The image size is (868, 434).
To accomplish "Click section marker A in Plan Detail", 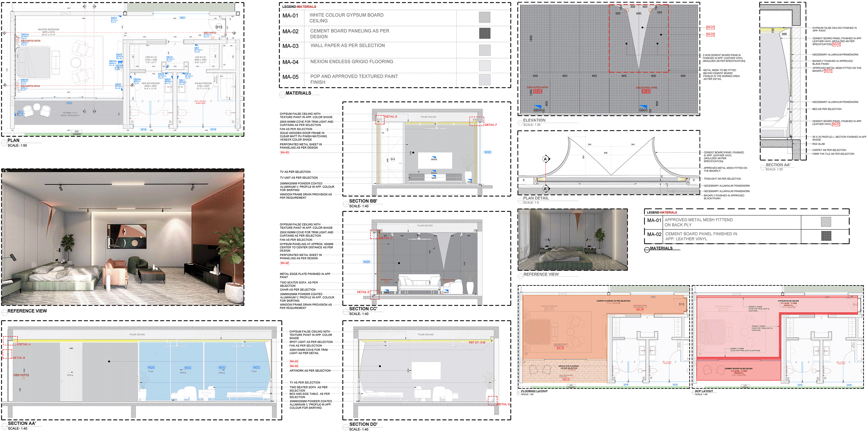I will tap(545, 159).
